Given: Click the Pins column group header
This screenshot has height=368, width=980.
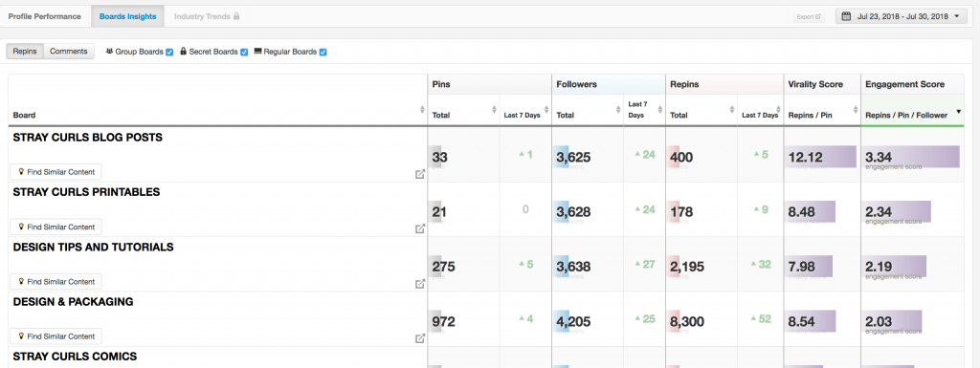Looking at the screenshot, I should (489, 84).
